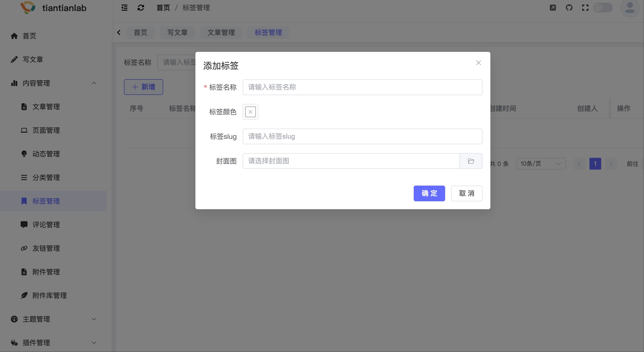Open 附件管理 in the sidebar
The height and width of the screenshot is (352, 644).
54,272
